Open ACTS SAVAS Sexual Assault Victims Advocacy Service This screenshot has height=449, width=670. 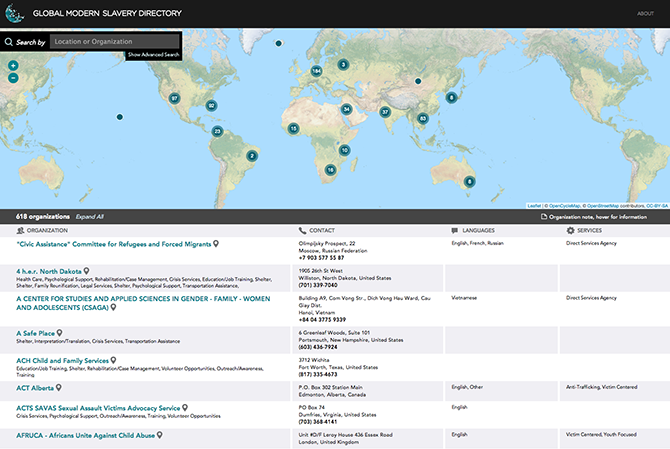coord(98,408)
